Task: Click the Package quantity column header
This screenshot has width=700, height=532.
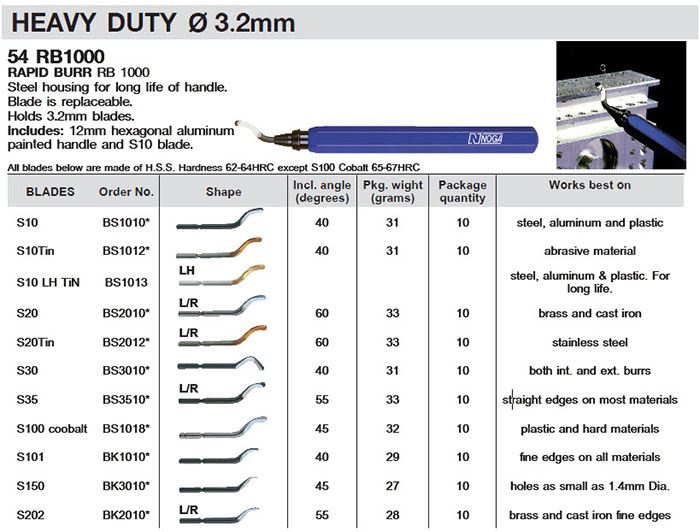Action: [x=462, y=191]
